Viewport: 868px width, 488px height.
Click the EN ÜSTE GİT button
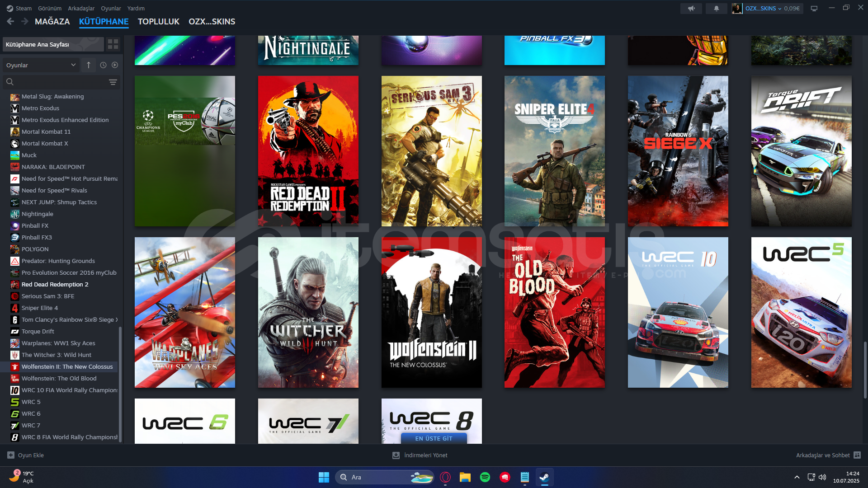pyautogui.click(x=434, y=438)
